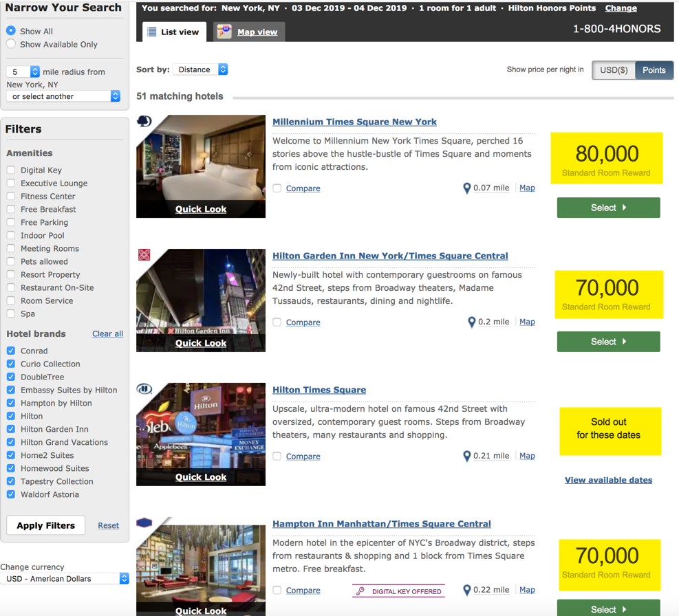Open Hampton Inn Manhattan/Times Square Central link

click(x=382, y=524)
